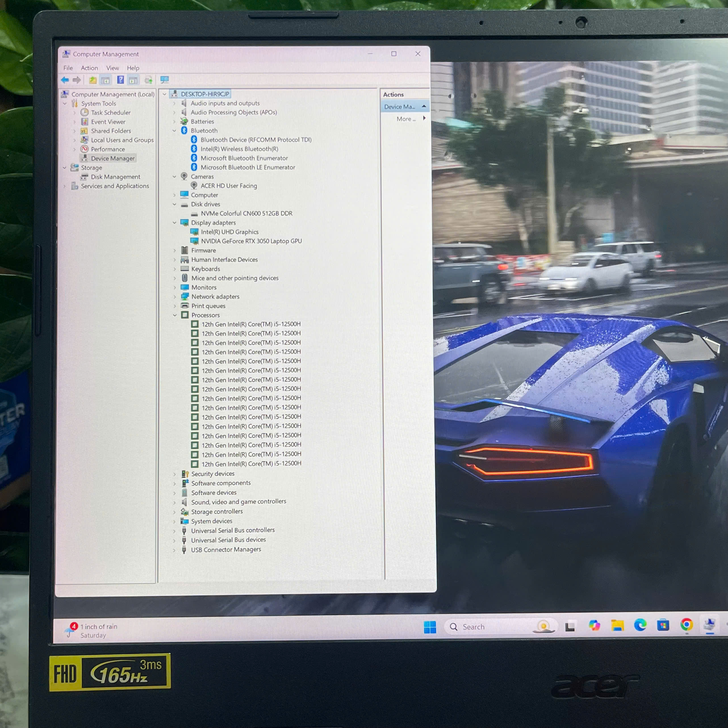
Task: Collapse the Cameras category
Action: pos(174,176)
